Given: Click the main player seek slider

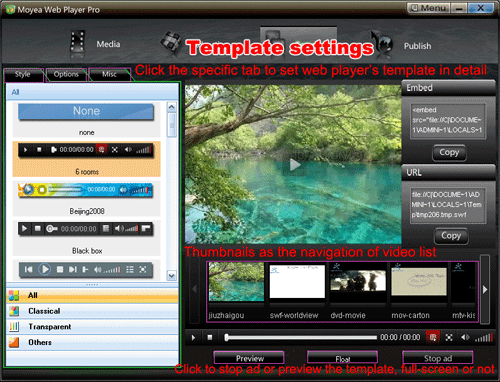Looking at the screenshot, I should (x=301, y=338).
